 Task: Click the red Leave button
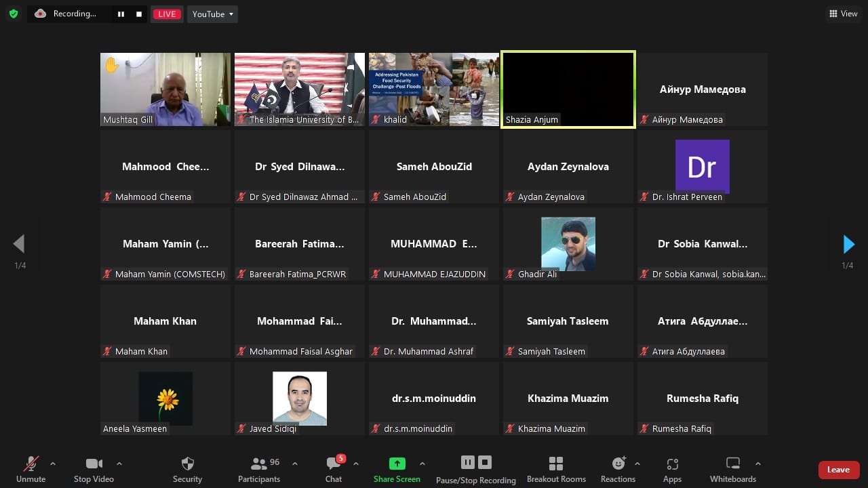click(838, 470)
